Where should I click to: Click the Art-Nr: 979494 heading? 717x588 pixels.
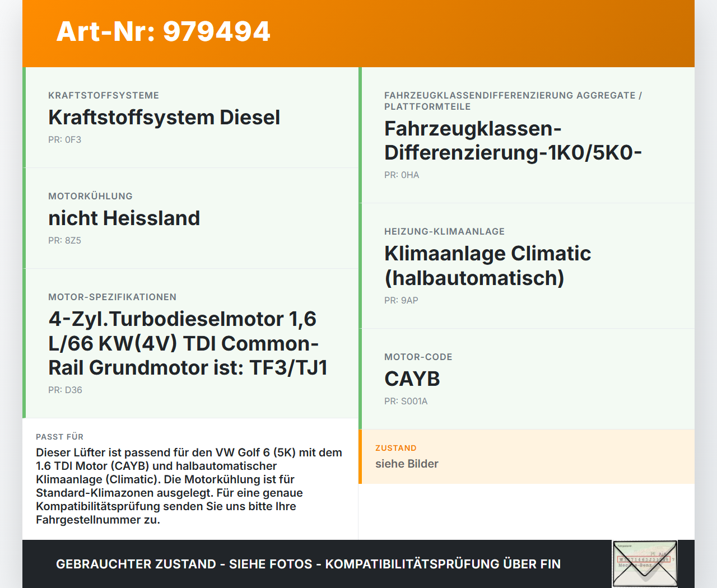163,32
